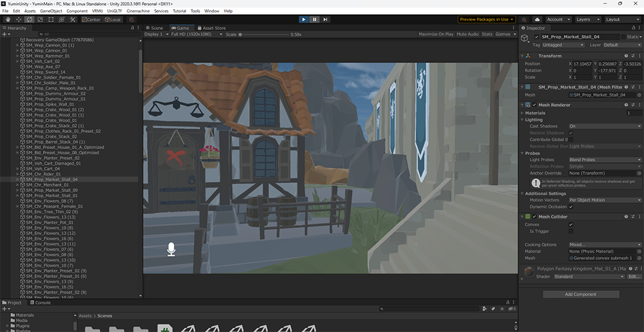Viewport: 644px width, 332px height.
Task: Open Motion Vectors dropdown
Action: click(605, 200)
